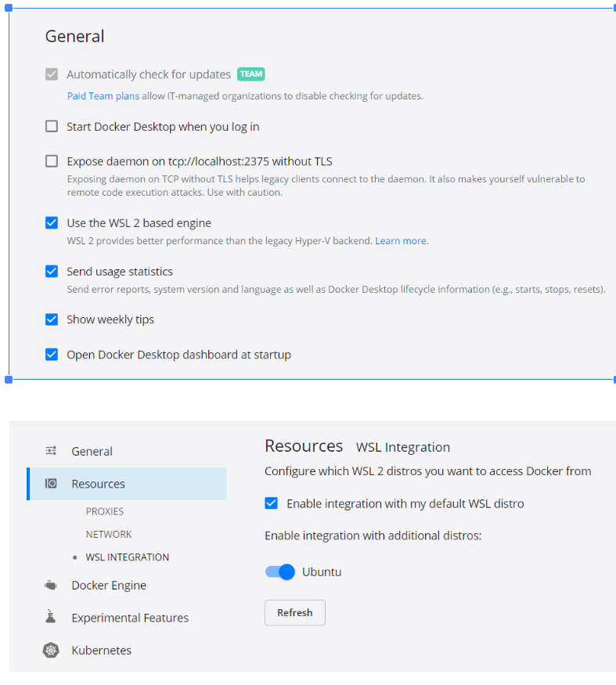
Task: Select WSL Integration in sidebar
Action: point(127,557)
